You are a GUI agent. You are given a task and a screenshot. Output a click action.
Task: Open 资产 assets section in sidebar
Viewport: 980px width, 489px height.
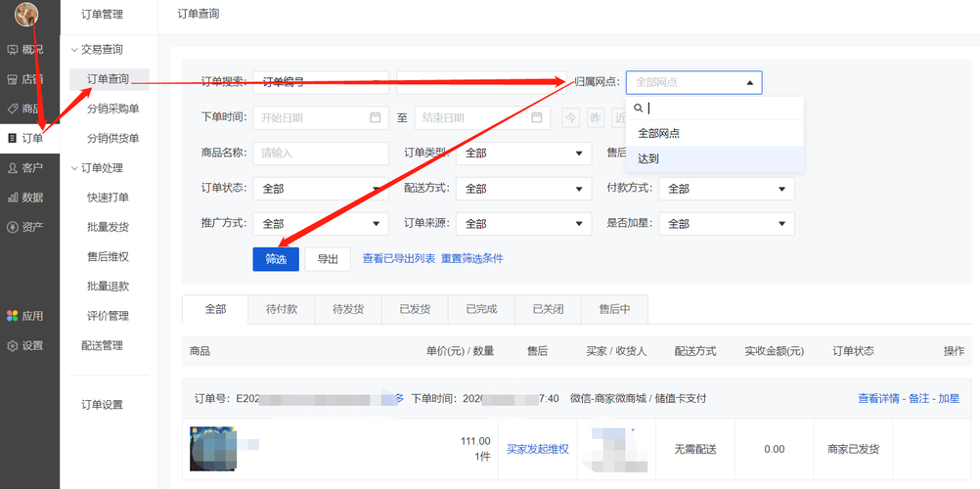click(x=25, y=227)
